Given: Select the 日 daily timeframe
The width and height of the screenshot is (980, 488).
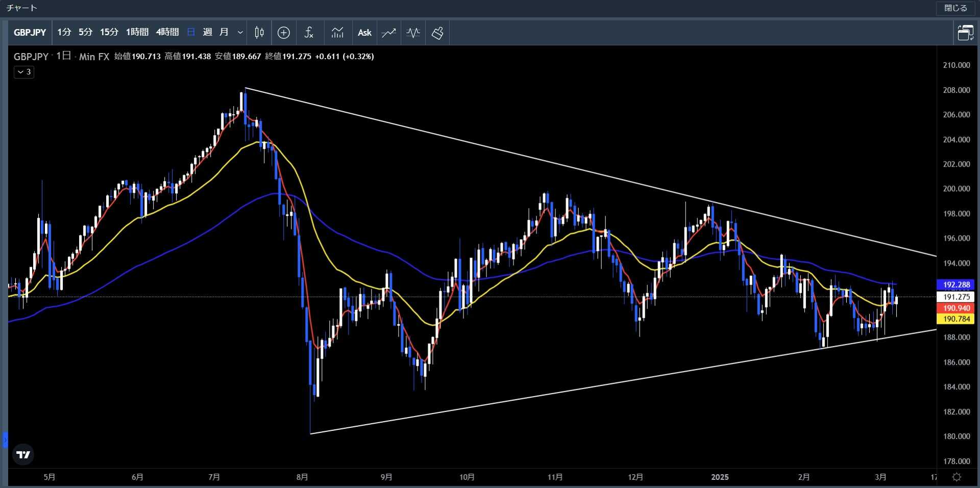Looking at the screenshot, I should point(191,32).
